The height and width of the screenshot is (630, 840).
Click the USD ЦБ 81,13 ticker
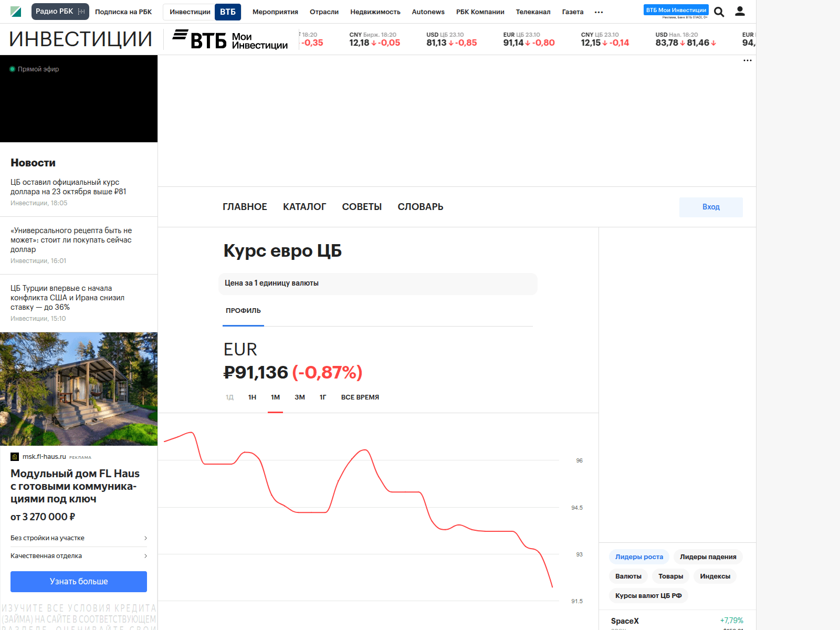(x=451, y=39)
